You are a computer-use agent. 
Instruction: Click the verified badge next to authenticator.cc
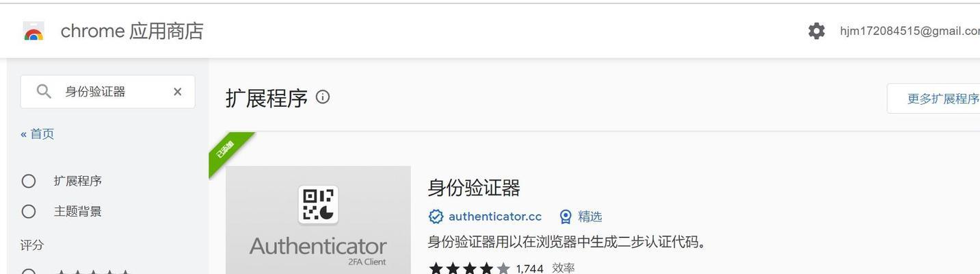pos(436,216)
